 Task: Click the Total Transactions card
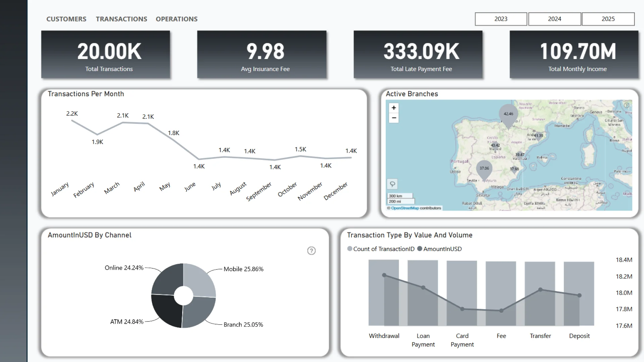pyautogui.click(x=106, y=55)
